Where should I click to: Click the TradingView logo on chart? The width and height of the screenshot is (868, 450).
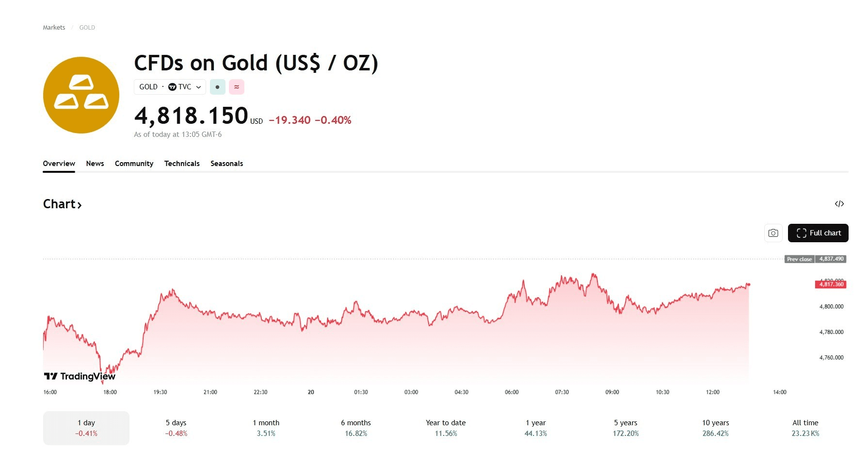pos(80,376)
